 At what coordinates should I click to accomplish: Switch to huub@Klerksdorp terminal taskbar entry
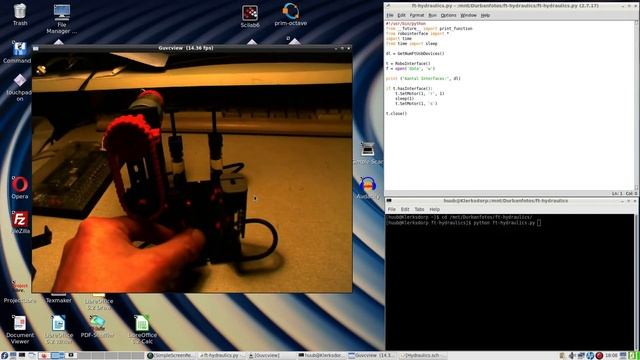point(322,356)
